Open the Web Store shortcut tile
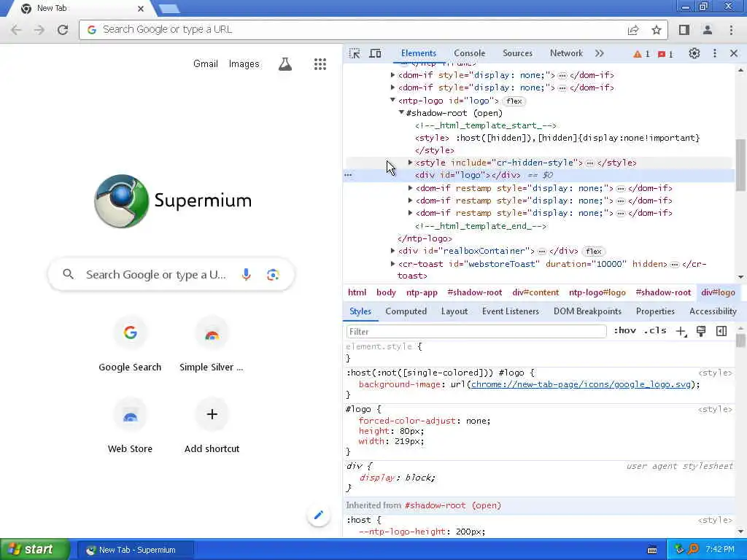Screen dimensions: 747x560 pos(130,426)
